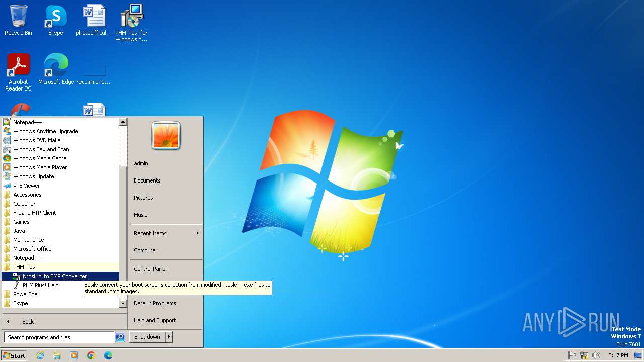Focus the Search programs and files box
Image resolution: width=644 pixels, height=362 pixels.
[x=59, y=337]
